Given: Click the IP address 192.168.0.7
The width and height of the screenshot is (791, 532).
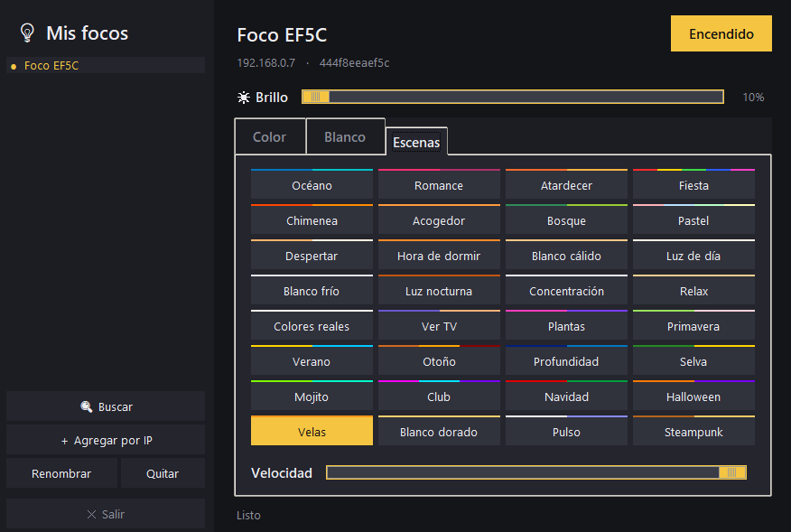Looking at the screenshot, I should 265,63.
